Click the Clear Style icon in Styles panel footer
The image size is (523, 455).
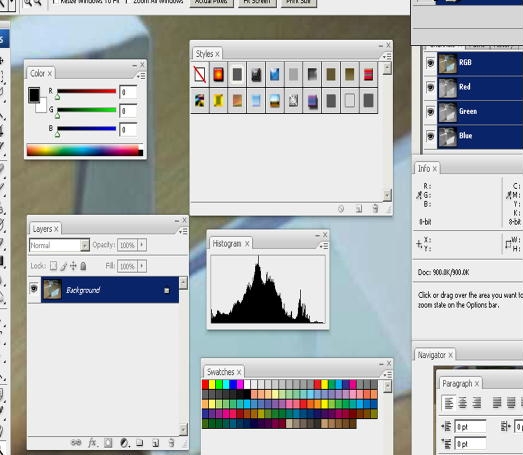pos(341,209)
